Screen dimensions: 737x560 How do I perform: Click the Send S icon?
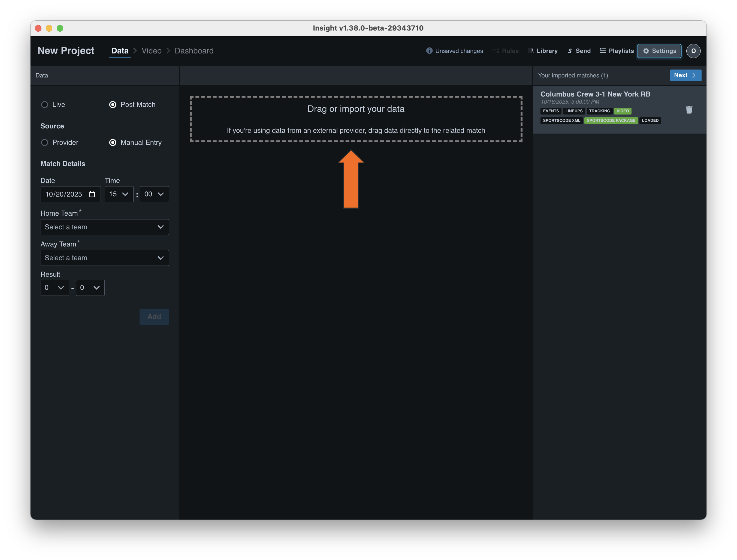[570, 51]
